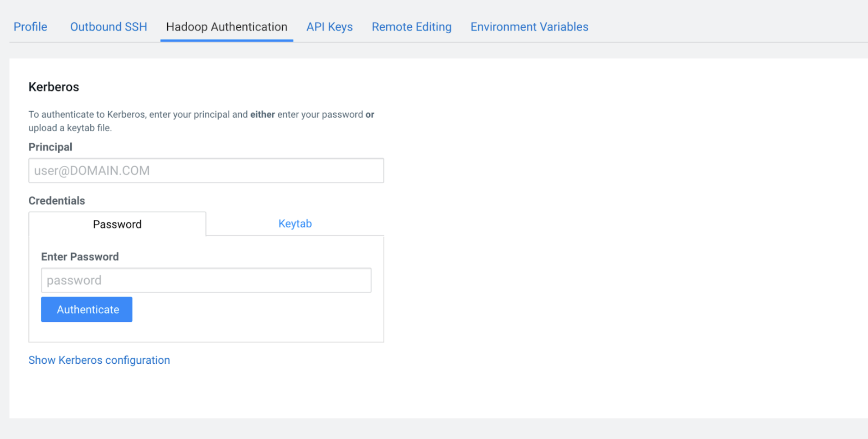
Task: Switch to Outbound SSH tab
Action: click(x=108, y=27)
